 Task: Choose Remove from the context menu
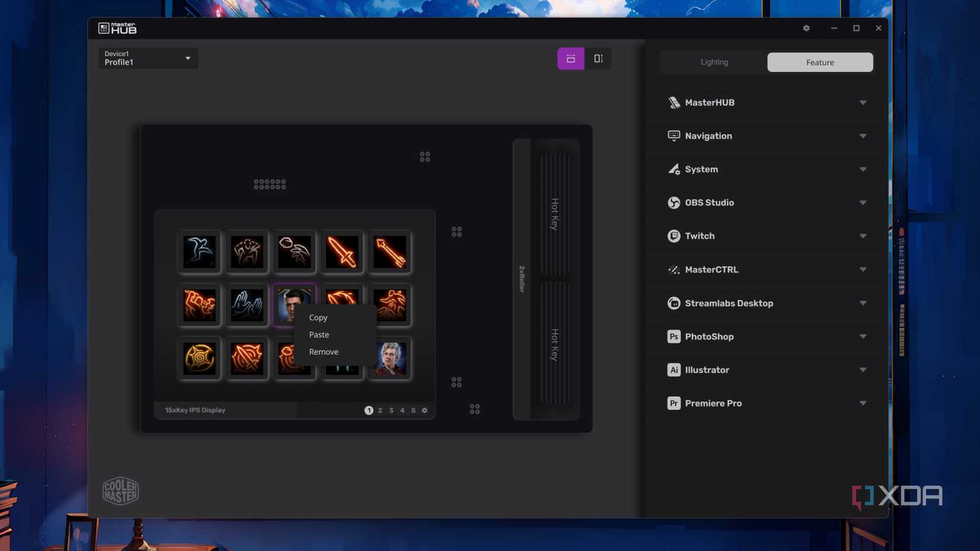(x=324, y=352)
